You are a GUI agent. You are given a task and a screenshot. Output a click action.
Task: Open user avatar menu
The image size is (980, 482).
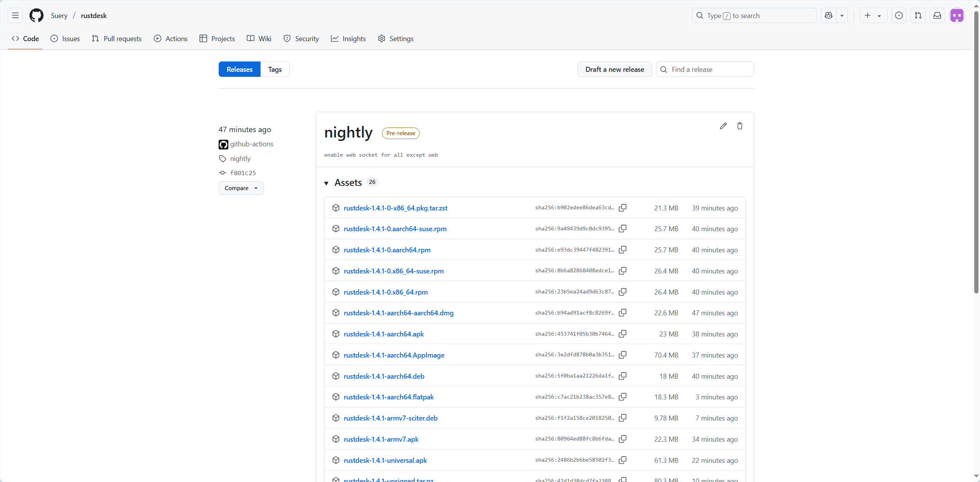pos(957,15)
